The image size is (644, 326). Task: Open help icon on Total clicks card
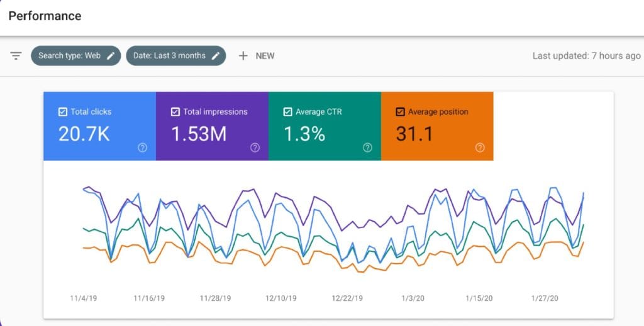click(143, 148)
